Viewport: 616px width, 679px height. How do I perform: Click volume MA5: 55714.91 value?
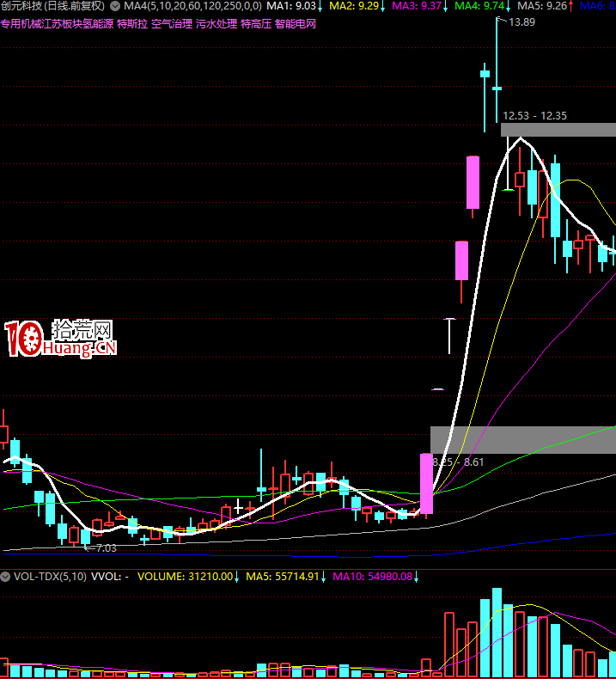pos(283,577)
